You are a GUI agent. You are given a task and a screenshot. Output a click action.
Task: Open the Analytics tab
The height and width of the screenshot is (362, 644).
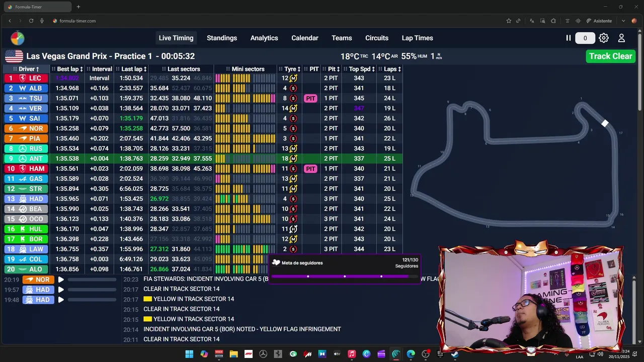[x=264, y=38]
